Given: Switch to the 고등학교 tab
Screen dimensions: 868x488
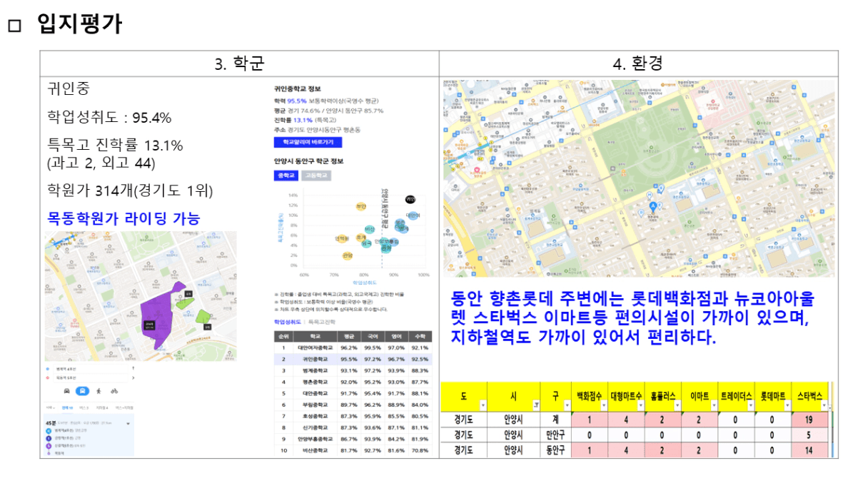Looking at the screenshot, I should 316,175.
